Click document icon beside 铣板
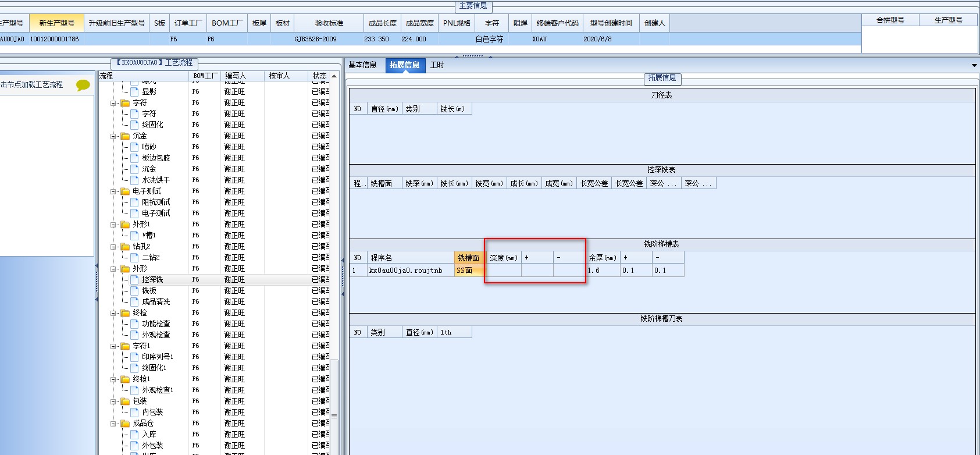The width and height of the screenshot is (980, 455). tap(134, 290)
